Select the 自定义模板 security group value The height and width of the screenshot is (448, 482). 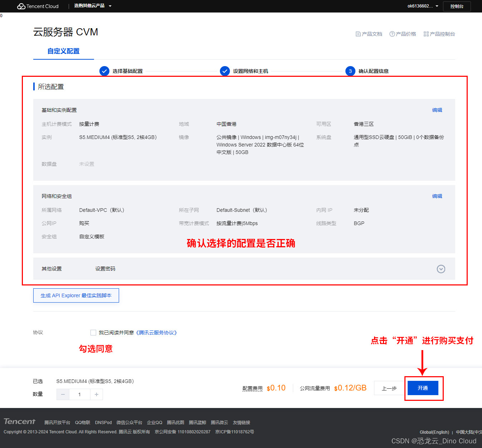(x=92, y=237)
